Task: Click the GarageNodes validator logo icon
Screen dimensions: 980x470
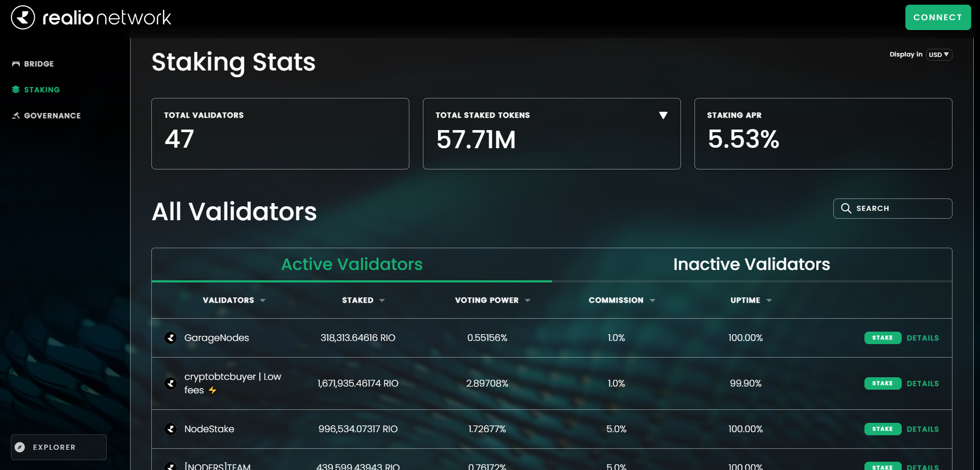Action: coord(171,338)
